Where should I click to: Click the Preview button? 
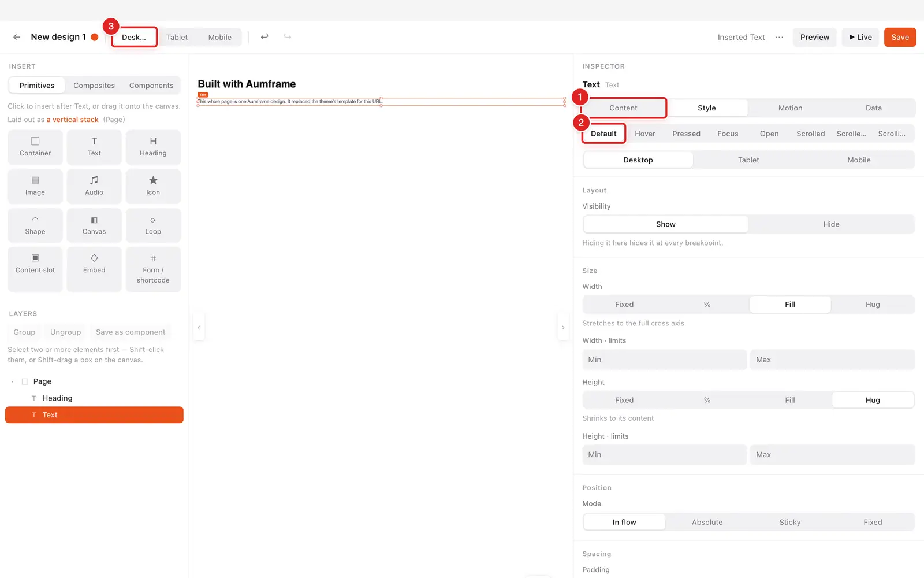[814, 37]
